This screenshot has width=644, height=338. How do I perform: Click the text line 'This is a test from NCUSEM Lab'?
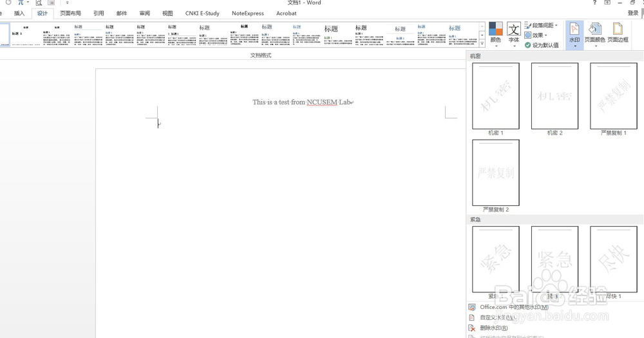point(302,102)
